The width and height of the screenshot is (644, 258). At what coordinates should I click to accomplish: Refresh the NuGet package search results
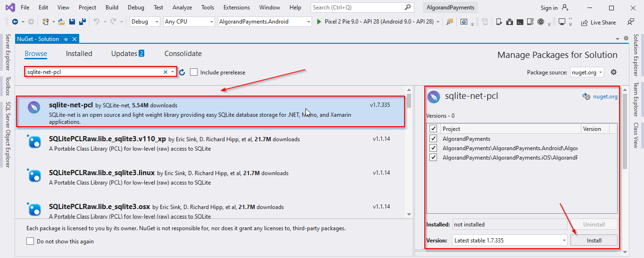pos(182,72)
